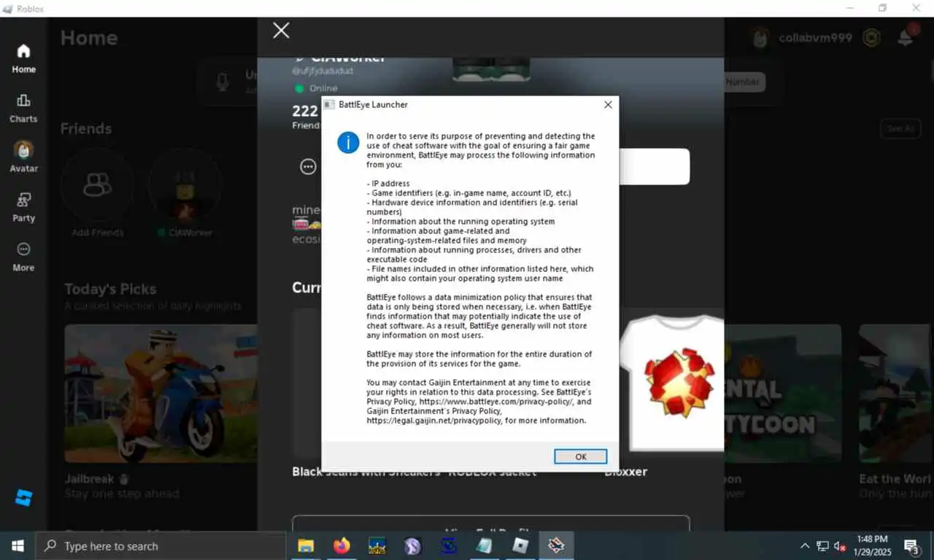Screen dimensions: 934x560
Task: Open the Bloxxer shirt item thumbnail
Action: pos(671,383)
